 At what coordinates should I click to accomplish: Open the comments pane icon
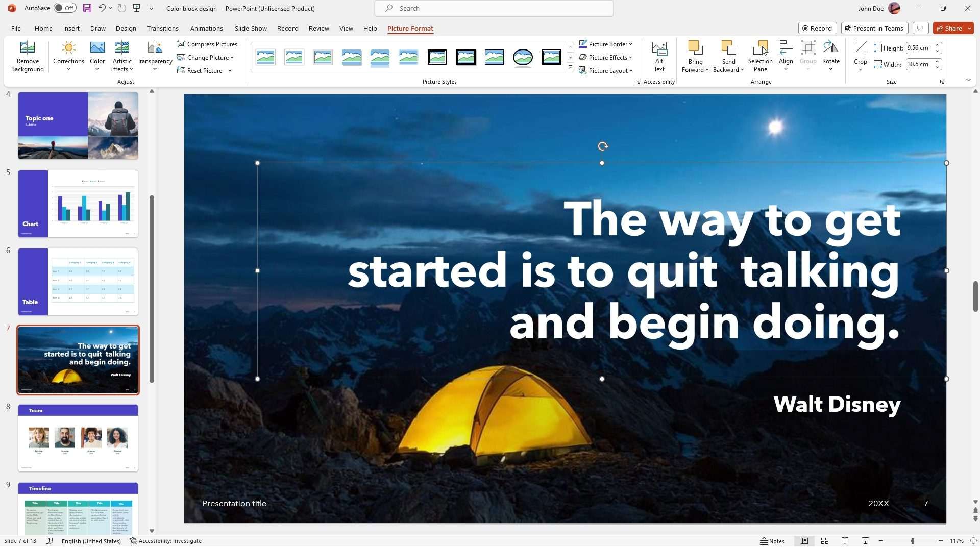(x=920, y=28)
